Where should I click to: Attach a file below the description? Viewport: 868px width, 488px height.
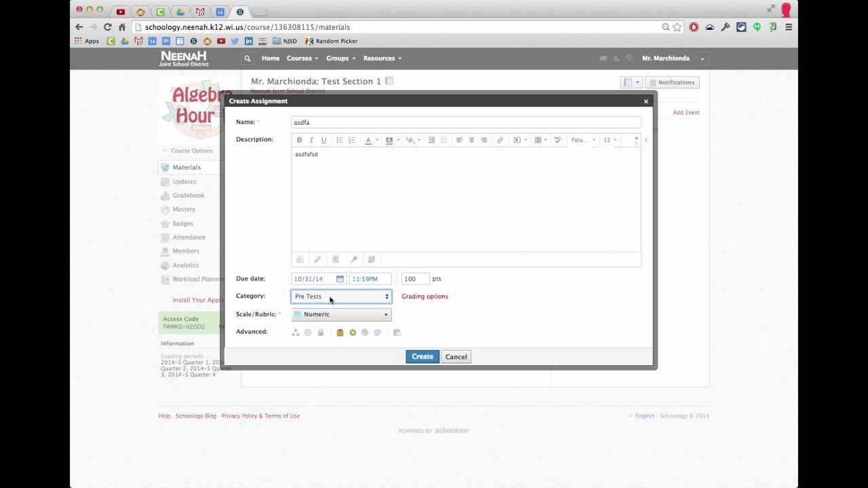(x=300, y=260)
